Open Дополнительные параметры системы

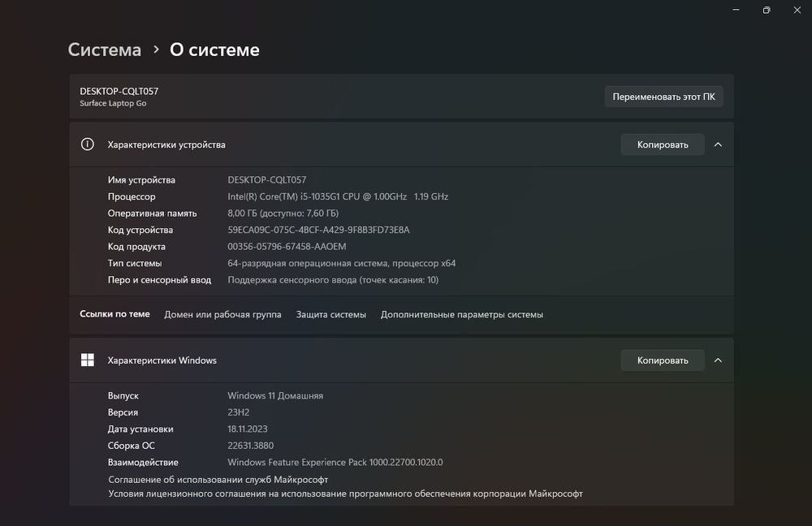pyautogui.click(x=462, y=314)
